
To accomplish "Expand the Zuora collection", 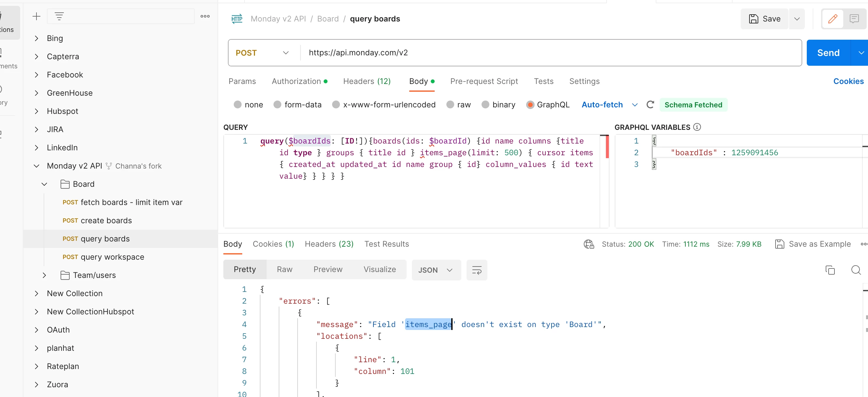I will coord(36,384).
